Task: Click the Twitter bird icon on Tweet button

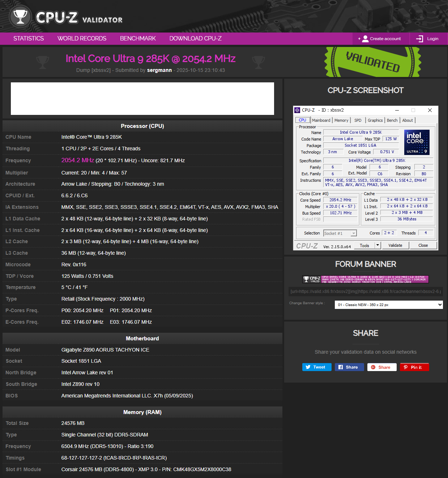Action: [x=308, y=367]
